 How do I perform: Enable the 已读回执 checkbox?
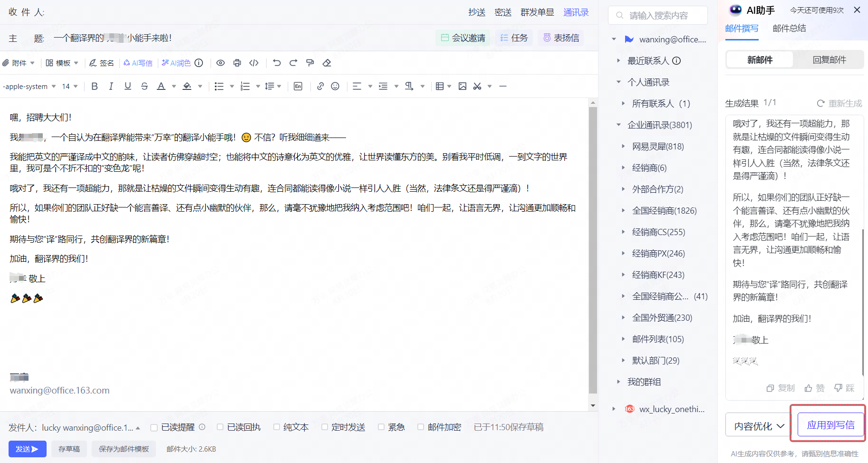pyautogui.click(x=220, y=427)
